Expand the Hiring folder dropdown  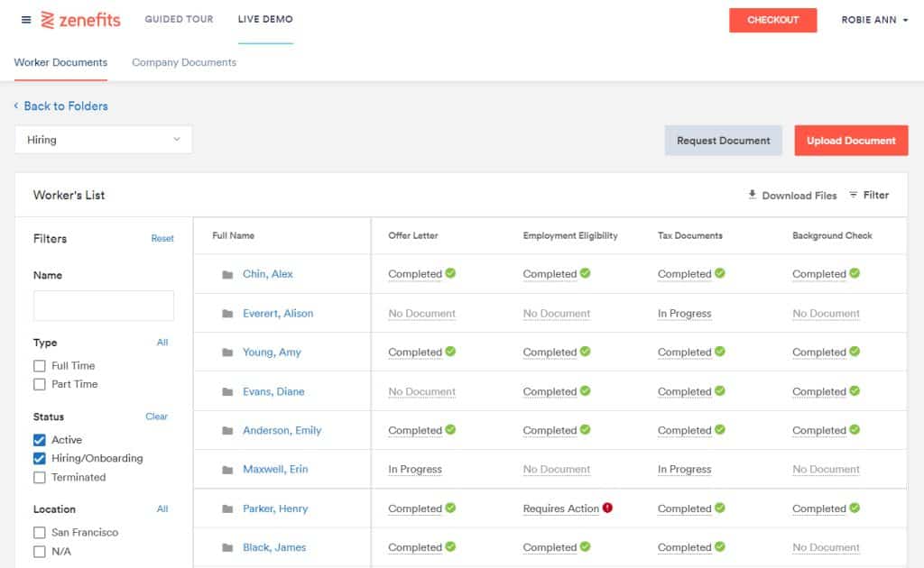[104, 140]
